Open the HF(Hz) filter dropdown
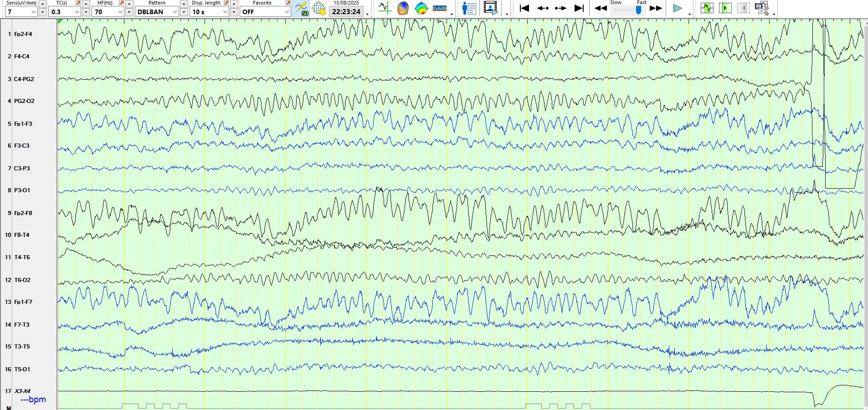Image resolution: width=868 pixels, height=410 pixels. coord(120,12)
